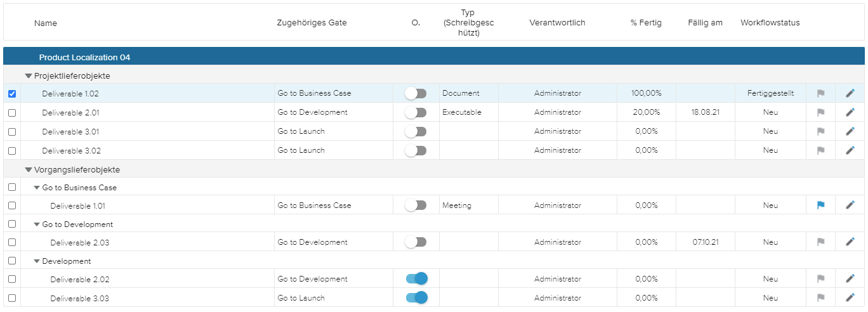Edit Deliverable 3.01 via pencil icon
This screenshot has height=312, width=868.
point(850,132)
